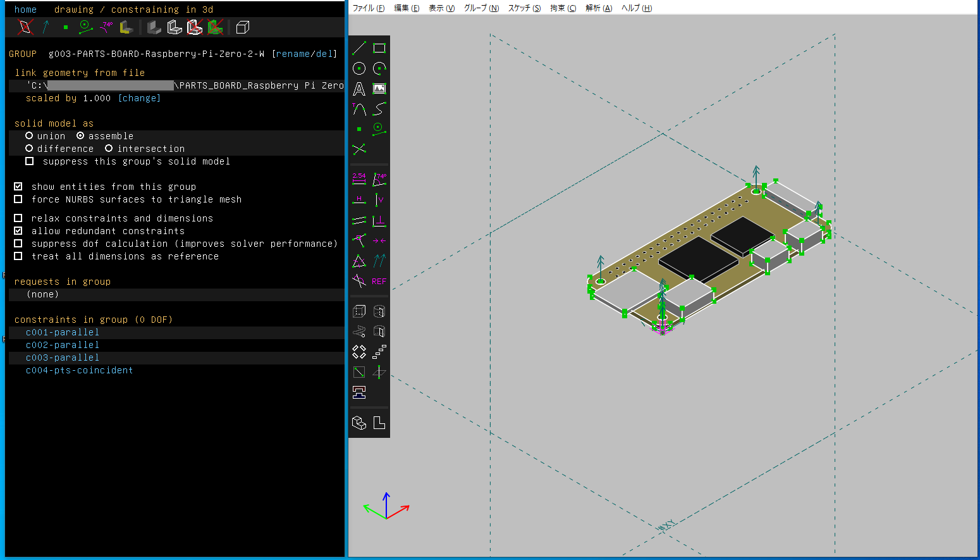
Task: Open the ファイル (File) menu
Action: tap(368, 8)
